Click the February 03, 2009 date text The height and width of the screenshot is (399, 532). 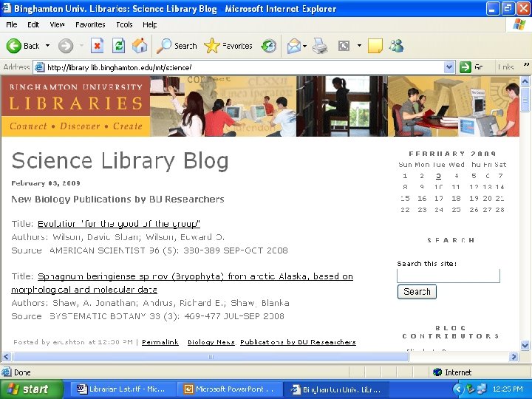coord(46,183)
